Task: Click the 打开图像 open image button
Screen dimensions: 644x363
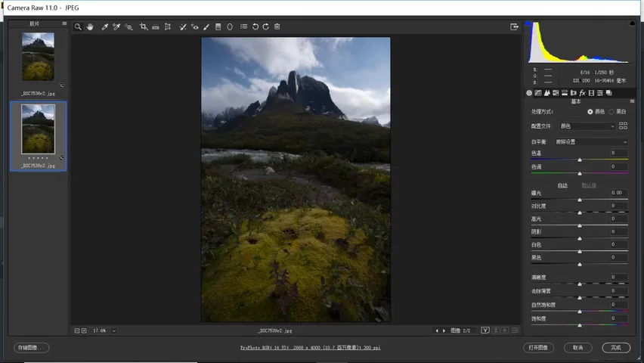Action: pos(538,348)
